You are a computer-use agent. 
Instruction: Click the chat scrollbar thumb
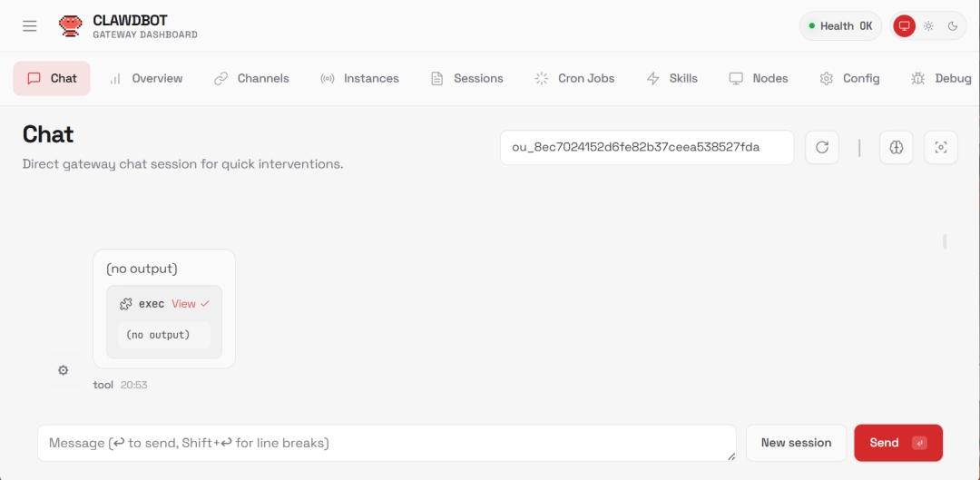(x=945, y=241)
